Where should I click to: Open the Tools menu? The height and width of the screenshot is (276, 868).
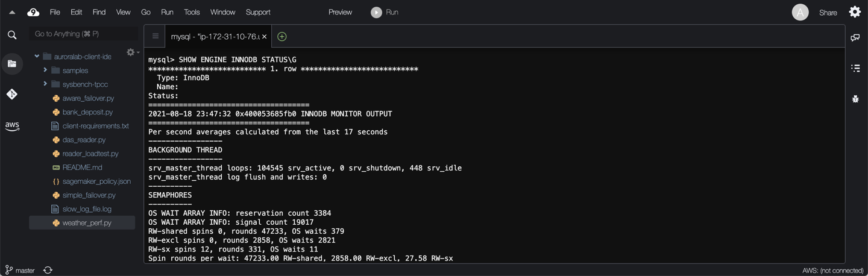192,12
